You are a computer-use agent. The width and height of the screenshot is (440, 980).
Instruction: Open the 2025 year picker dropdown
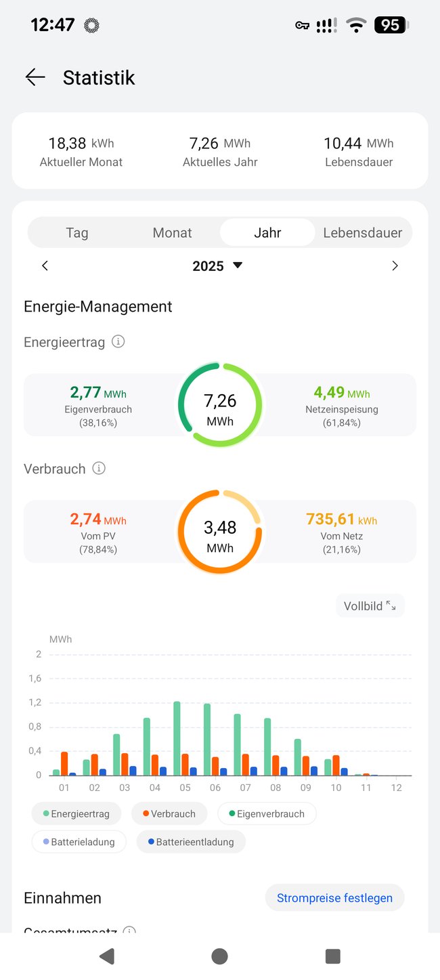pos(218,265)
